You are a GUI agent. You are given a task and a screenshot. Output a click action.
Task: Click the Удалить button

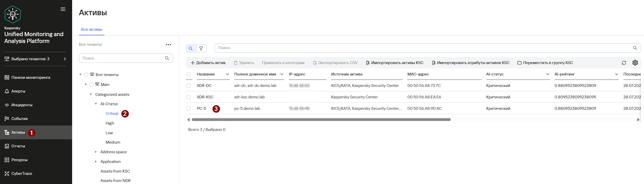coord(244,63)
